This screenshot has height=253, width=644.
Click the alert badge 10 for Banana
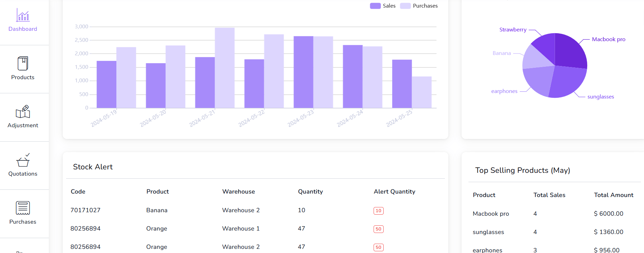[378, 211]
